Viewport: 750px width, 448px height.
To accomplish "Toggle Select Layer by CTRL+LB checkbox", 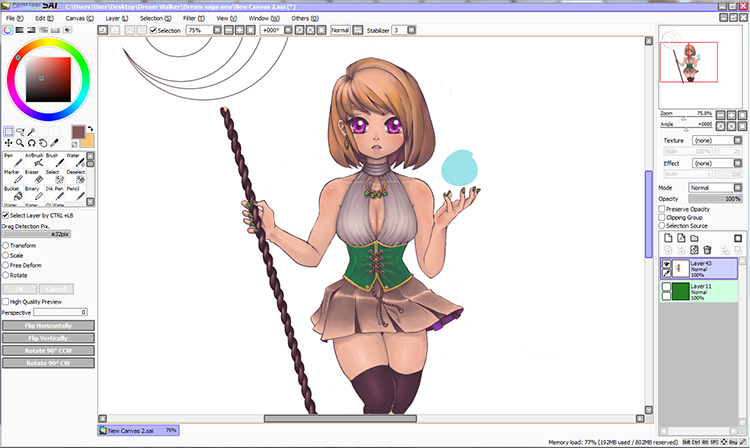I will 6,215.
